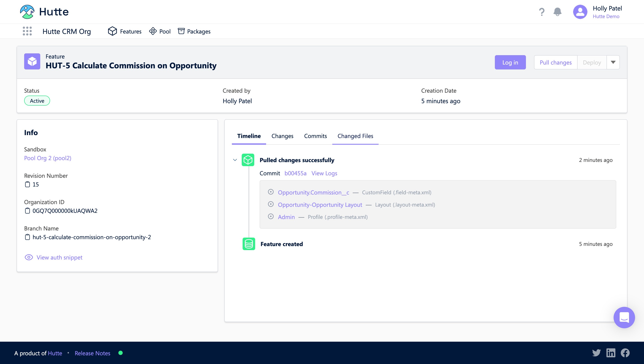Click the Pull changes button
The image size is (644, 364).
click(x=555, y=63)
